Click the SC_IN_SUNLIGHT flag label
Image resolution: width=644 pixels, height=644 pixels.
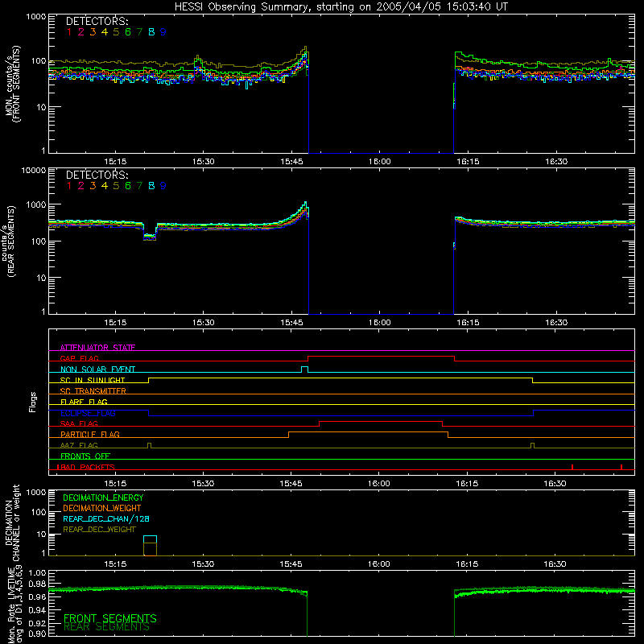point(93,380)
